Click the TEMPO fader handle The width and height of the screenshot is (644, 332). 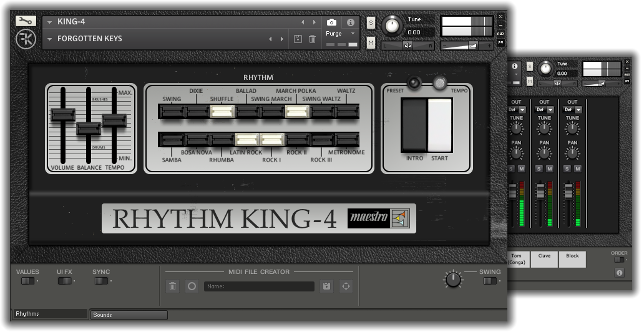114,120
